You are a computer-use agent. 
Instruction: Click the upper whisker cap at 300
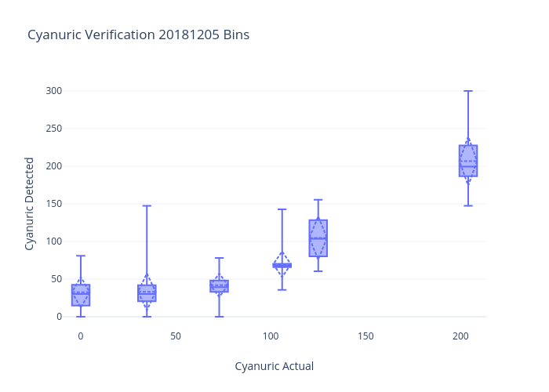pyautogui.click(x=468, y=91)
